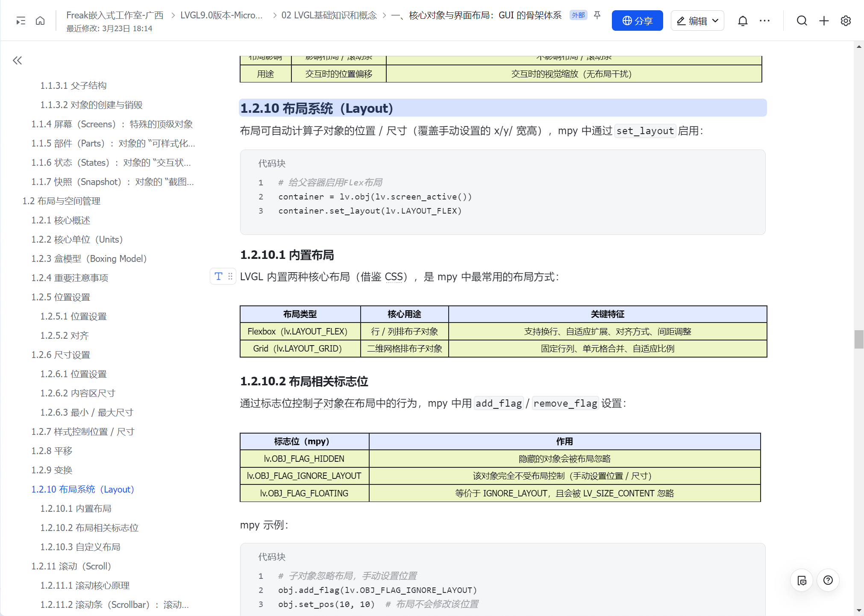Collapse the outline panel with double chevron
The image size is (864, 616).
17,60
